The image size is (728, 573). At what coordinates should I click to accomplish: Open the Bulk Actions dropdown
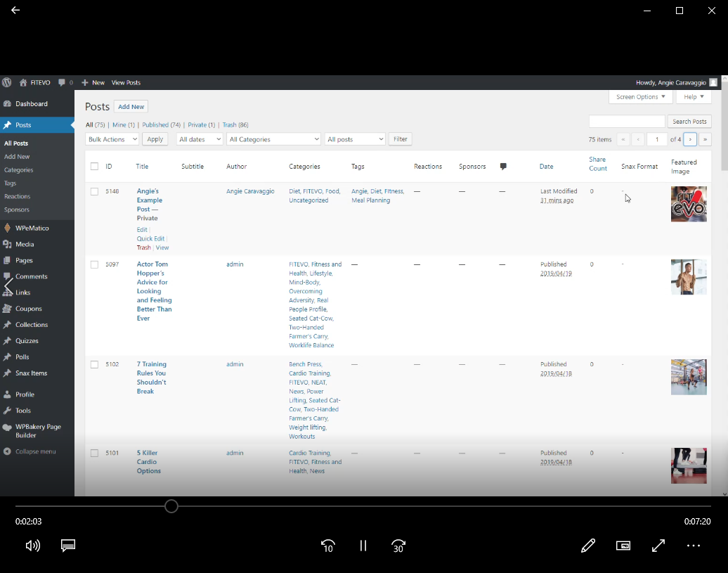pyautogui.click(x=112, y=139)
